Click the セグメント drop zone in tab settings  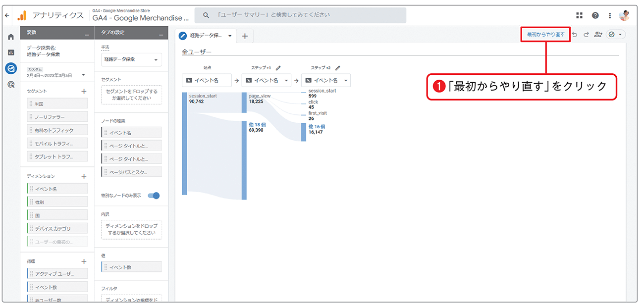[131, 95]
